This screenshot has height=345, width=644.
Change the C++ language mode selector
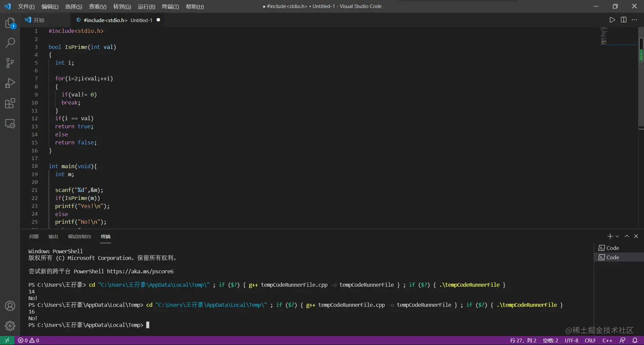607,340
